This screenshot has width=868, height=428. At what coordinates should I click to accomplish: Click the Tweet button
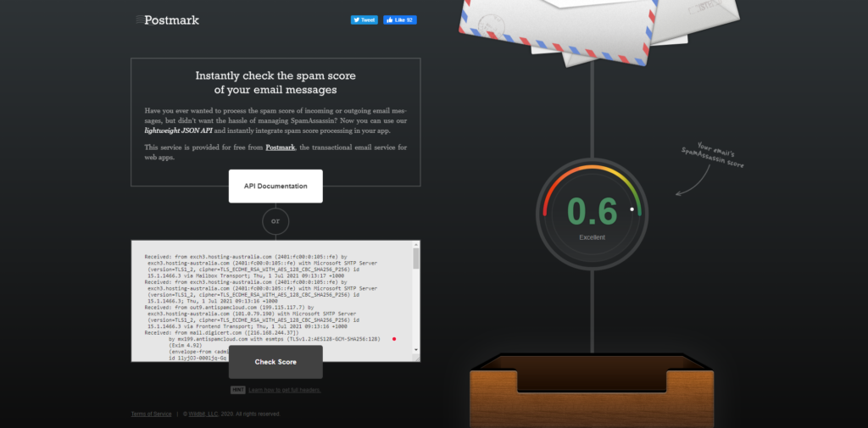tap(364, 20)
